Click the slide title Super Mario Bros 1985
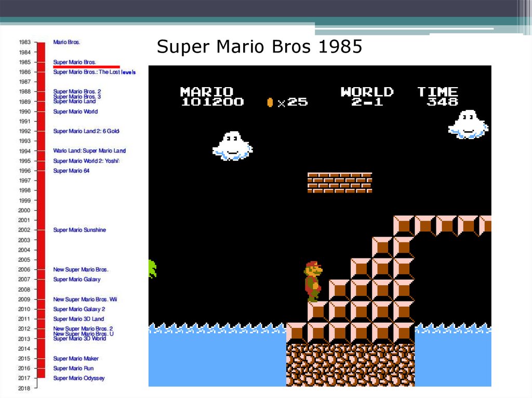This screenshot has width=532, height=398. pos(259,47)
